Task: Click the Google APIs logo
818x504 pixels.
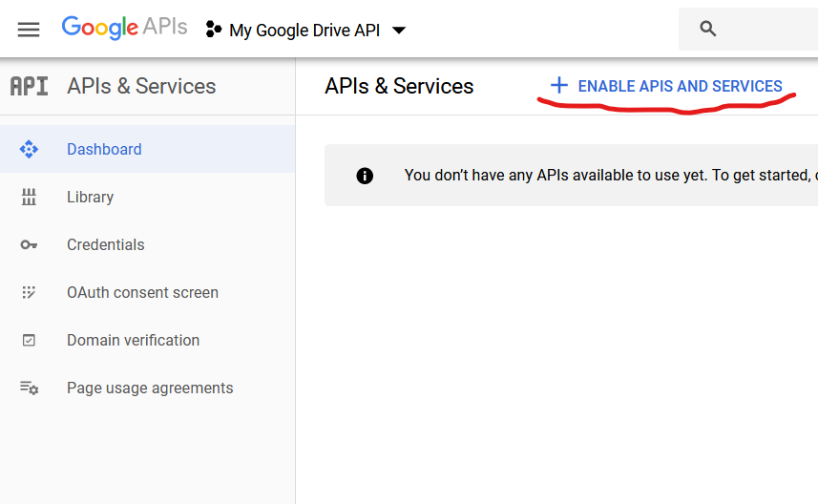Action: tap(124, 29)
